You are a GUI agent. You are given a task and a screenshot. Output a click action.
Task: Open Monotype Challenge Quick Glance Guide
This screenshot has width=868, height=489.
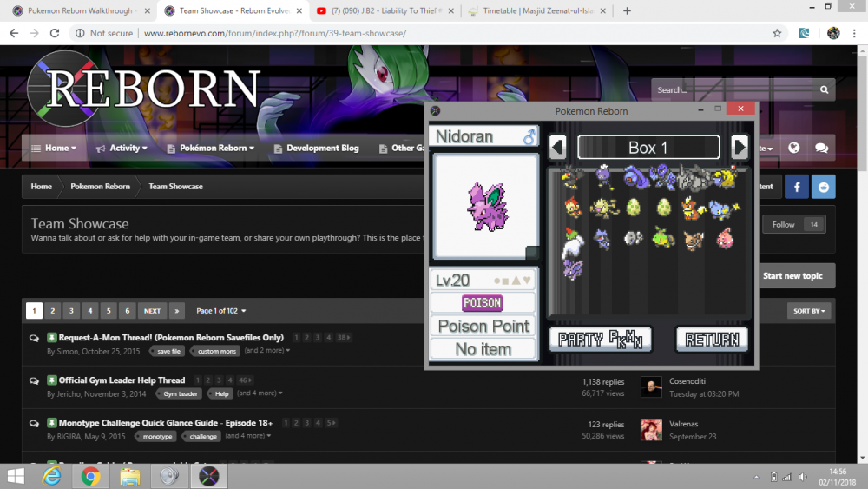click(166, 422)
